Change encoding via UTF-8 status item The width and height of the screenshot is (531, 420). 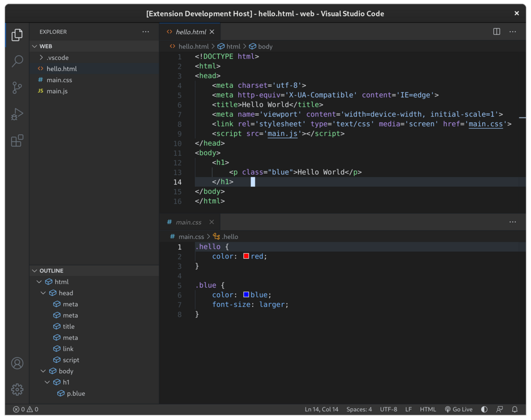pos(388,409)
